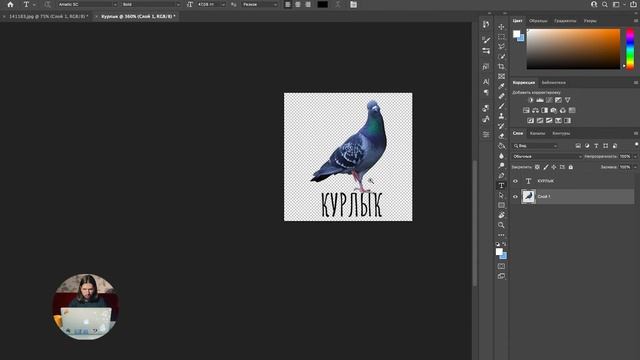Open the Paragraph panel icon
640x360 pixels.
[486, 93]
